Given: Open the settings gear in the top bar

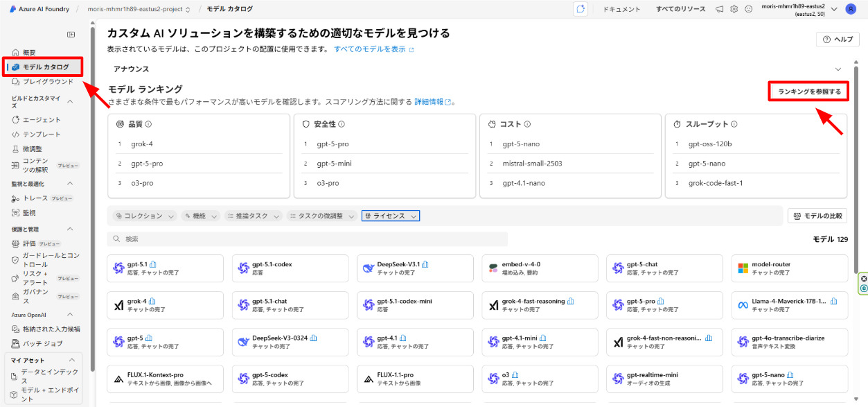Looking at the screenshot, I should (733, 9).
